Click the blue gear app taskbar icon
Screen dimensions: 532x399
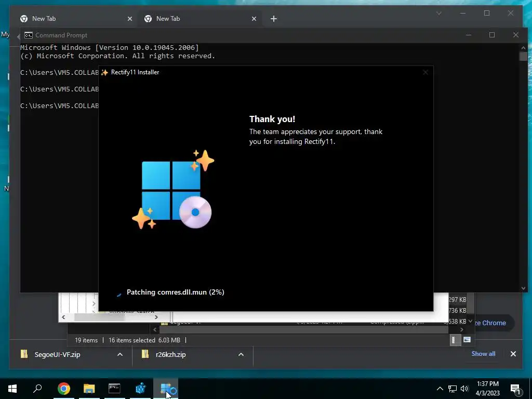(140, 388)
